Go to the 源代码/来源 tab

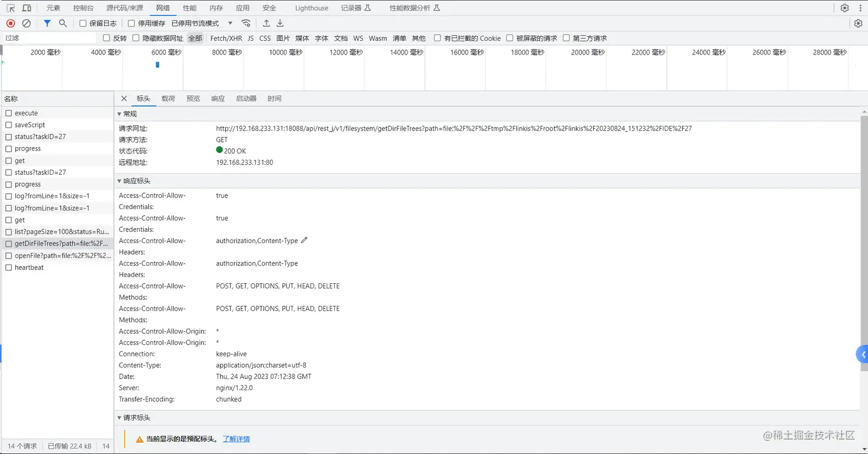126,8
